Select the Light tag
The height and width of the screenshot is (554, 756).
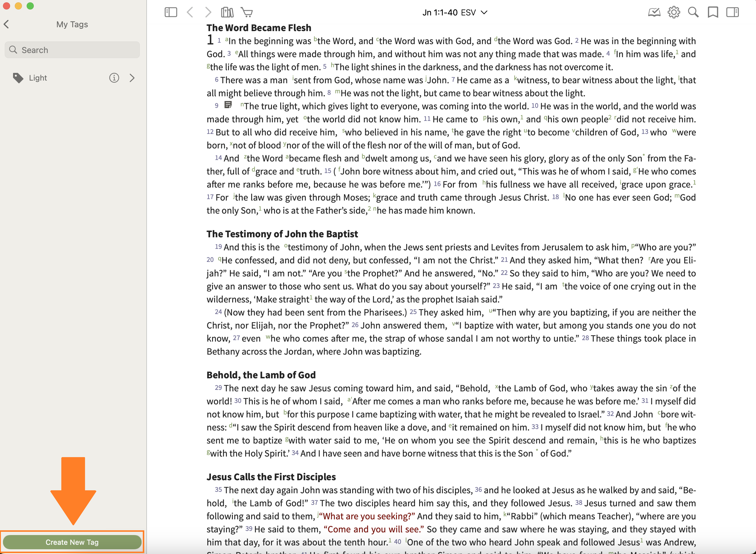38,78
